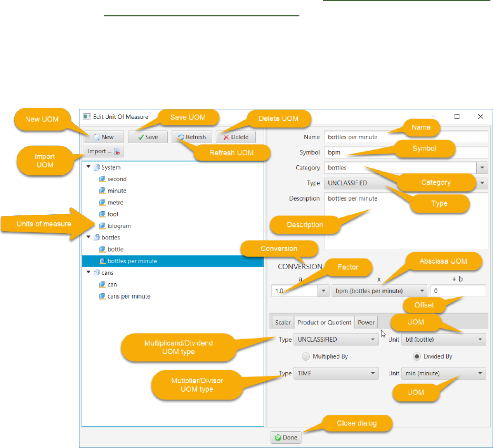This screenshot has width=493, height=448.
Task: Select the Divided By radio button
Action: point(417,356)
